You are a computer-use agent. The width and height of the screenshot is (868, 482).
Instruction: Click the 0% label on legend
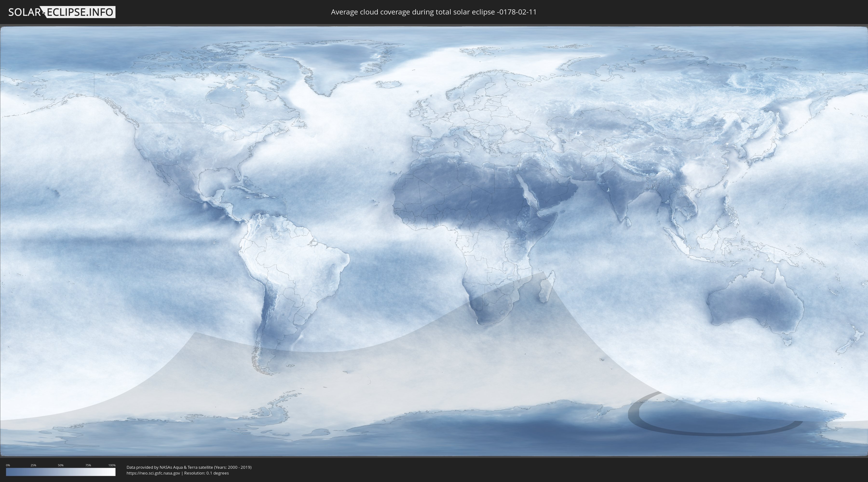(x=8, y=465)
